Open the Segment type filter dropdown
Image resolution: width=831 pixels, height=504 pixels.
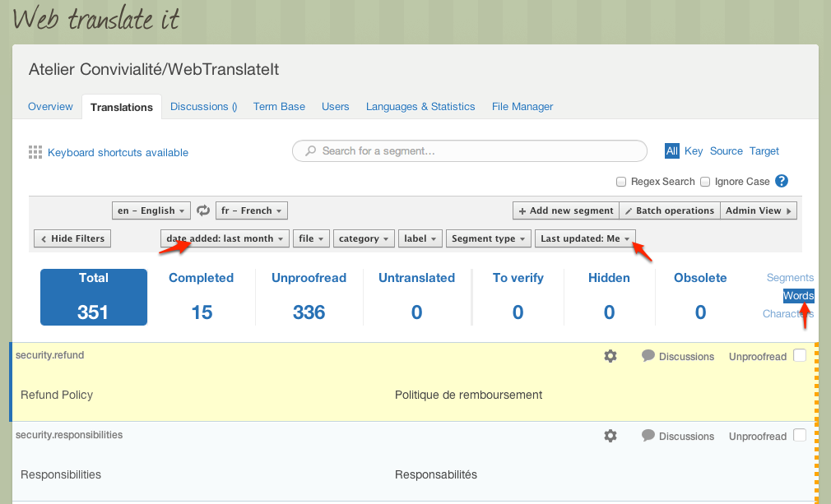(488, 238)
